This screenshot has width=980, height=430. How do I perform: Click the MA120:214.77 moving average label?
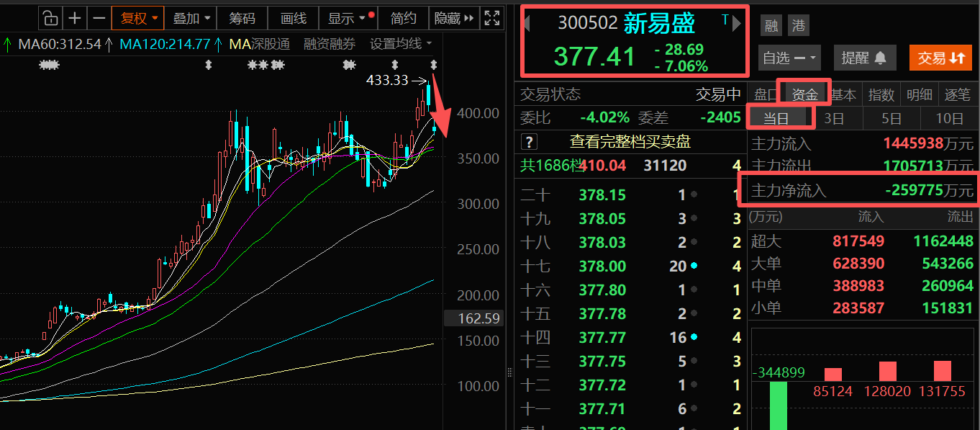coord(165,44)
